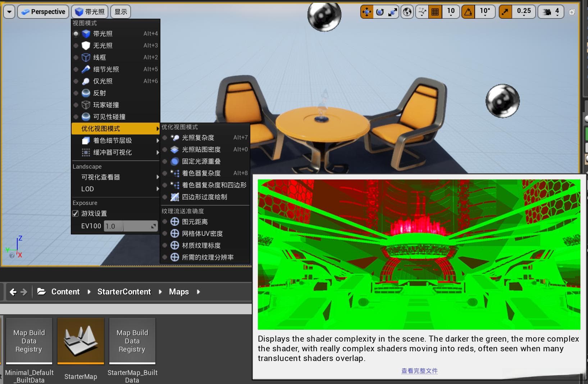Open the 优化视图模式 submenu
588x384 pixels.
click(x=115, y=129)
